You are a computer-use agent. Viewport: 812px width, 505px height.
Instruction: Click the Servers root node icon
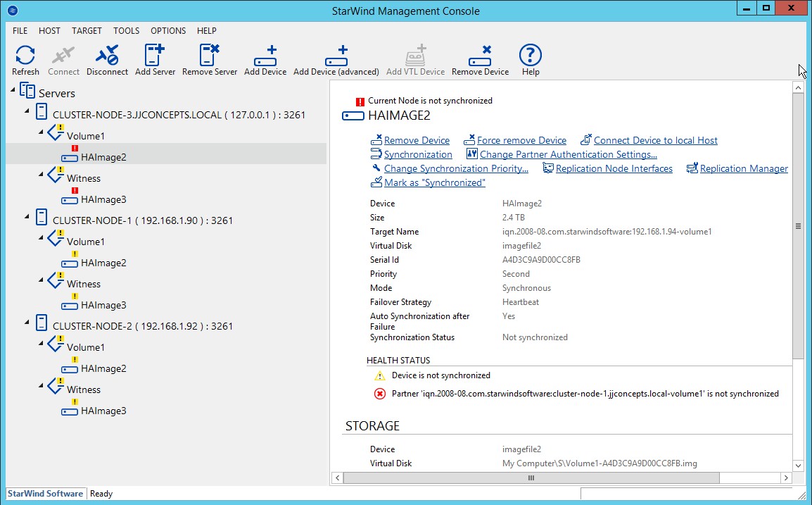27,91
